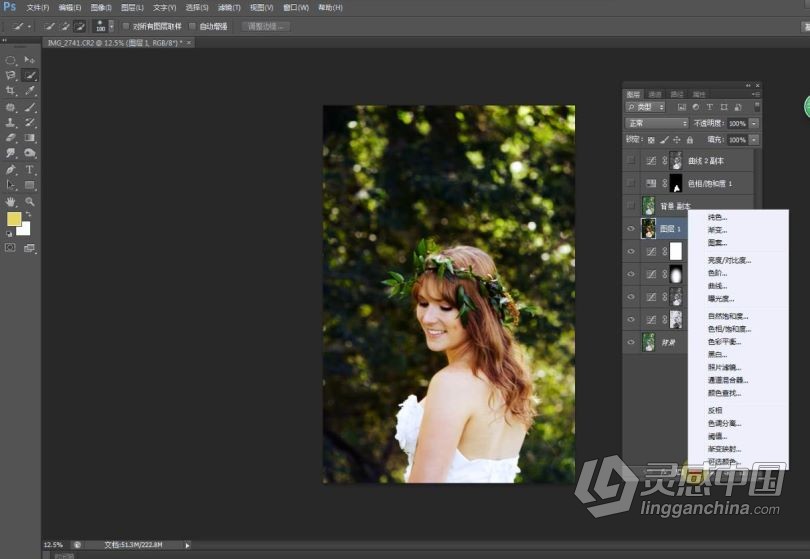
Task: Select the Lasso tool
Action: pos(10,75)
